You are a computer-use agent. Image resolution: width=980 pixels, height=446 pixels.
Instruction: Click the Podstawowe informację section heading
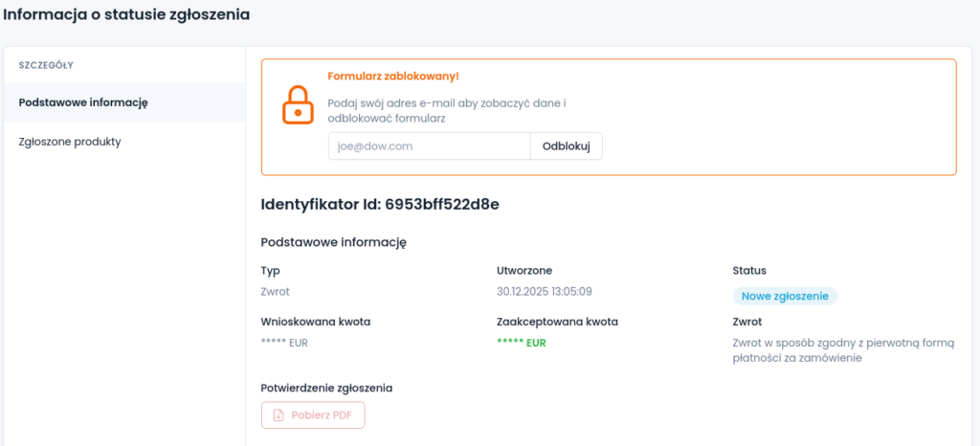(334, 243)
